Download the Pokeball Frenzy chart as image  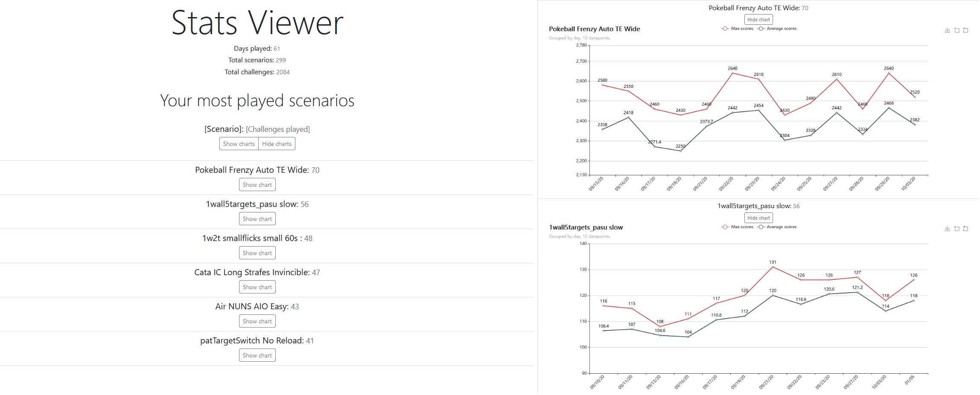pos(947,30)
